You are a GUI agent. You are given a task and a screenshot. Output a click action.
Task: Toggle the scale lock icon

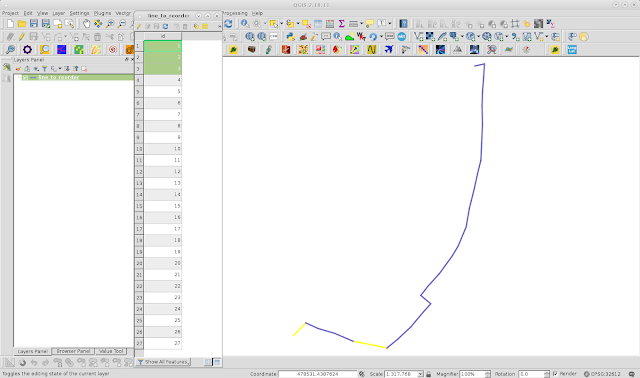coord(429,374)
